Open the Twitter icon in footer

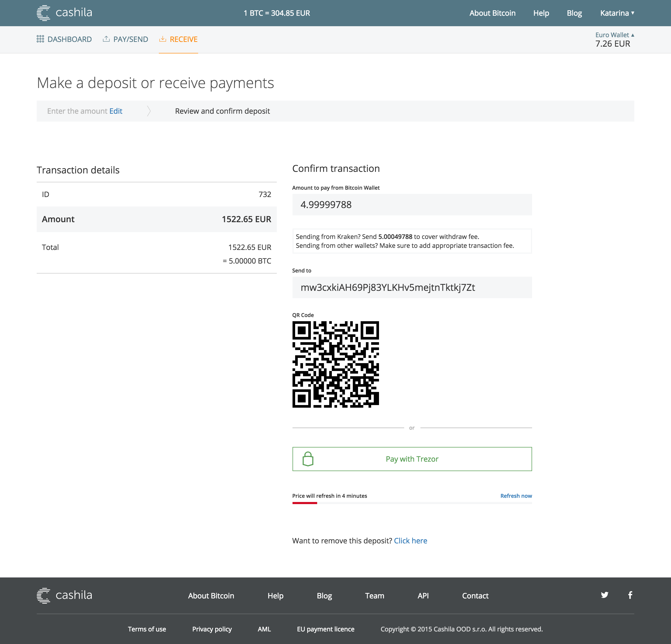[x=605, y=595]
